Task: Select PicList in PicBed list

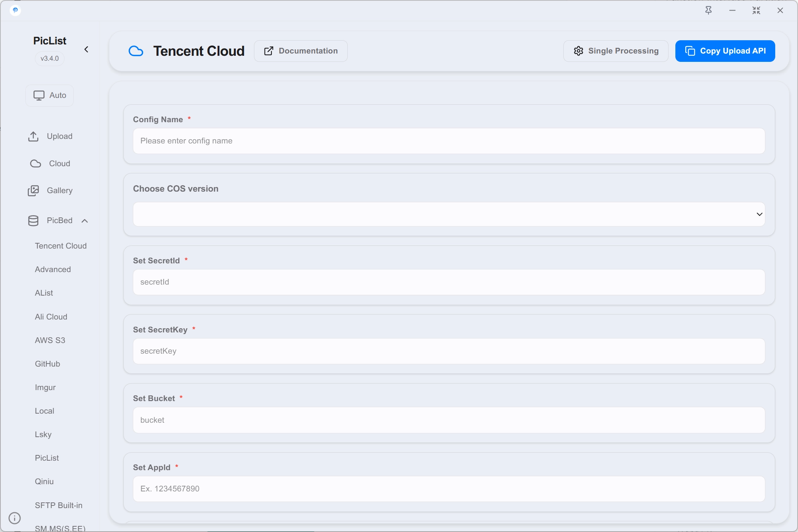Action: pyautogui.click(x=47, y=458)
